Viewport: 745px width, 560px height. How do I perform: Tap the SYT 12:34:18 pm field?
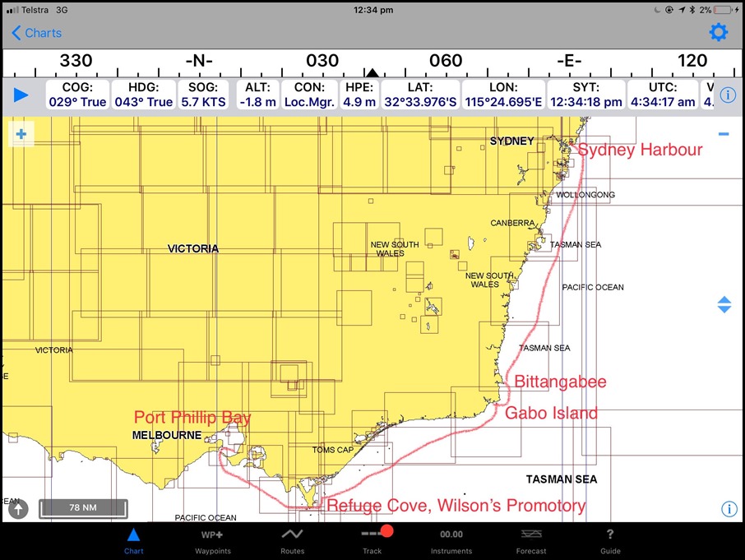pyautogui.click(x=586, y=95)
